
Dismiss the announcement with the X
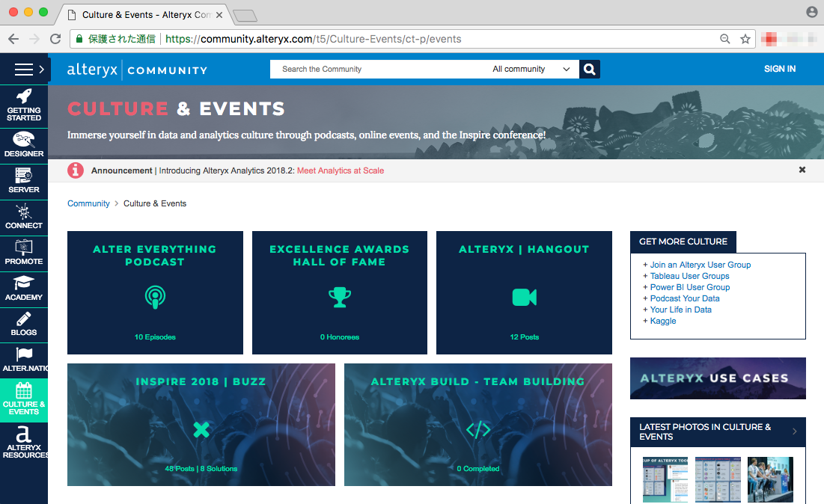(x=802, y=170)
